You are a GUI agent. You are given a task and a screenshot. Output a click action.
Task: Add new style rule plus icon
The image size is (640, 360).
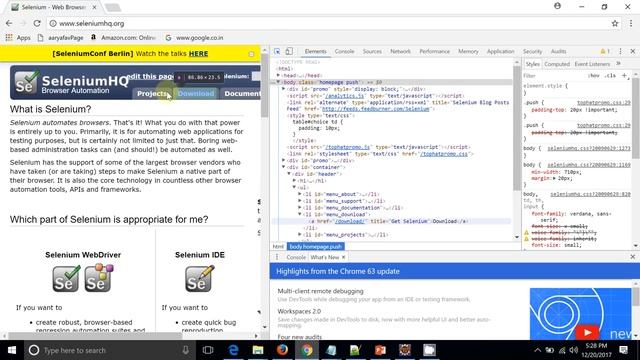point(624,76)
